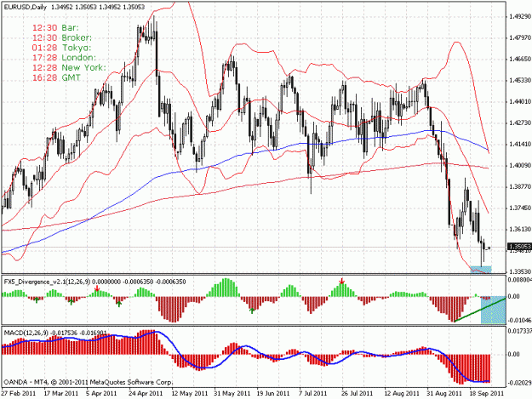Click the 1.47970 price axis label

(x=520, y=37)
